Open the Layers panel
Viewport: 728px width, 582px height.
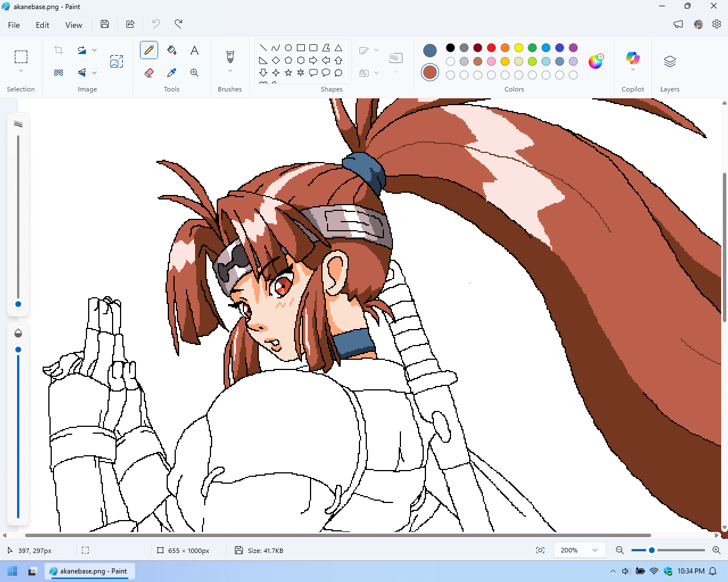tap(669, 61)
